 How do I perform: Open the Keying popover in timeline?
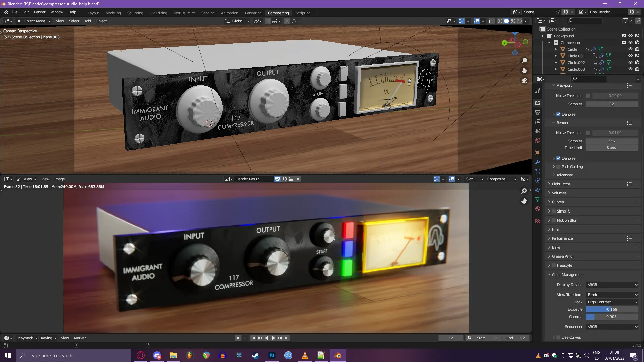tap(48, 338)
